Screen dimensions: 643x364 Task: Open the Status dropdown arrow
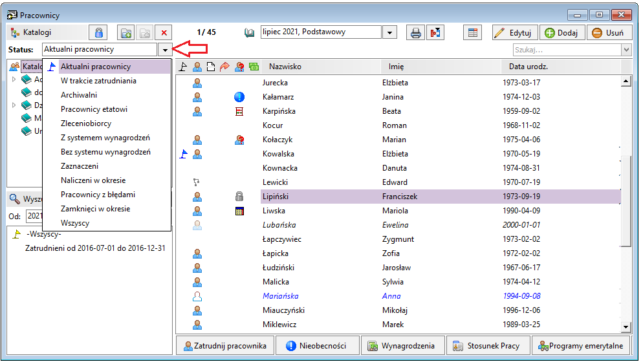point(164,50)
